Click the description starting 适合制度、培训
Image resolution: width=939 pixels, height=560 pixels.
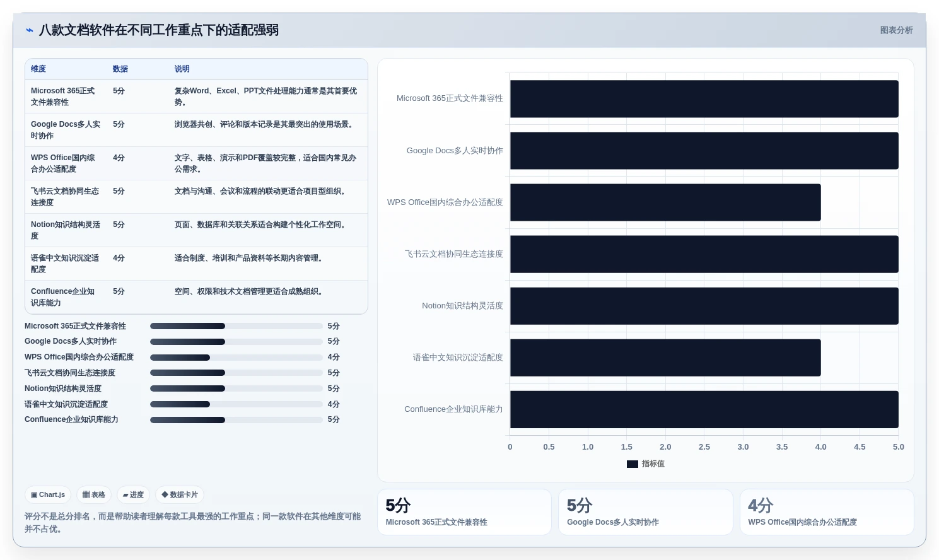250,258
